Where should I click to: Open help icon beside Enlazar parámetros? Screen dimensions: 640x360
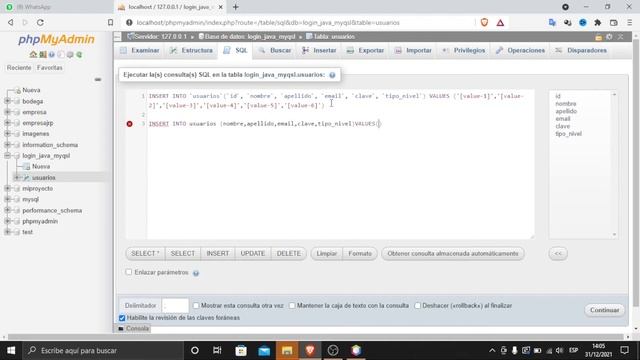click(196, 273)
